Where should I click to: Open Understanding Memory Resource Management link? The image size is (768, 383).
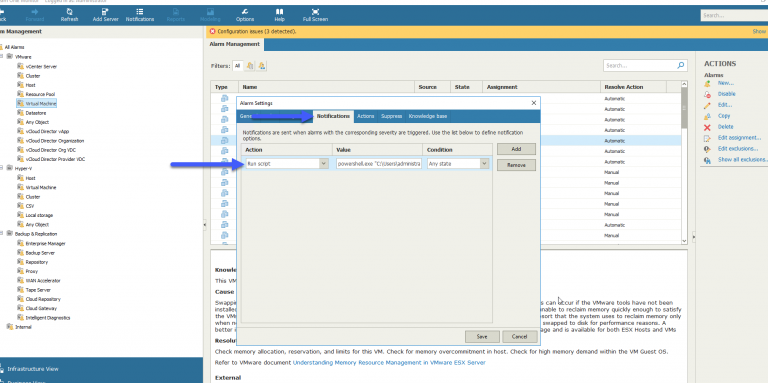tap(389, 362)
